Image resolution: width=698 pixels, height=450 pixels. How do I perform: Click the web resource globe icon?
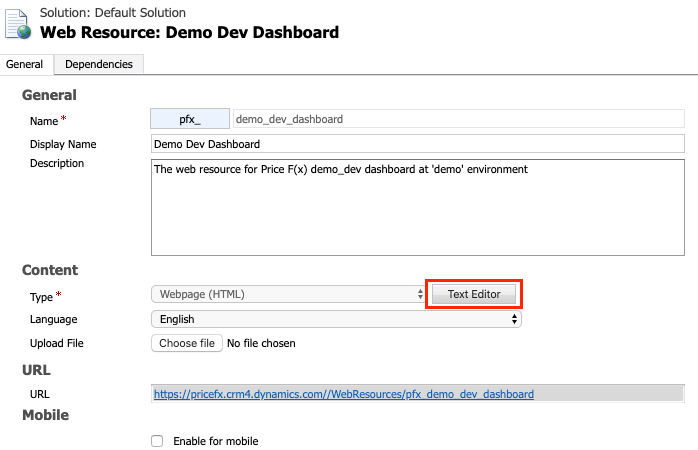pyautogui.click(x=17, y=25)
